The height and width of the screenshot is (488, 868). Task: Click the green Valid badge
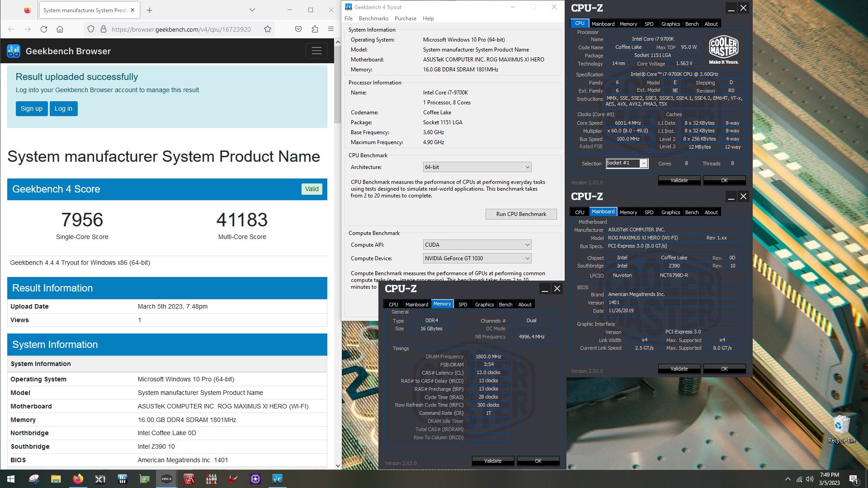pos(311,189)
